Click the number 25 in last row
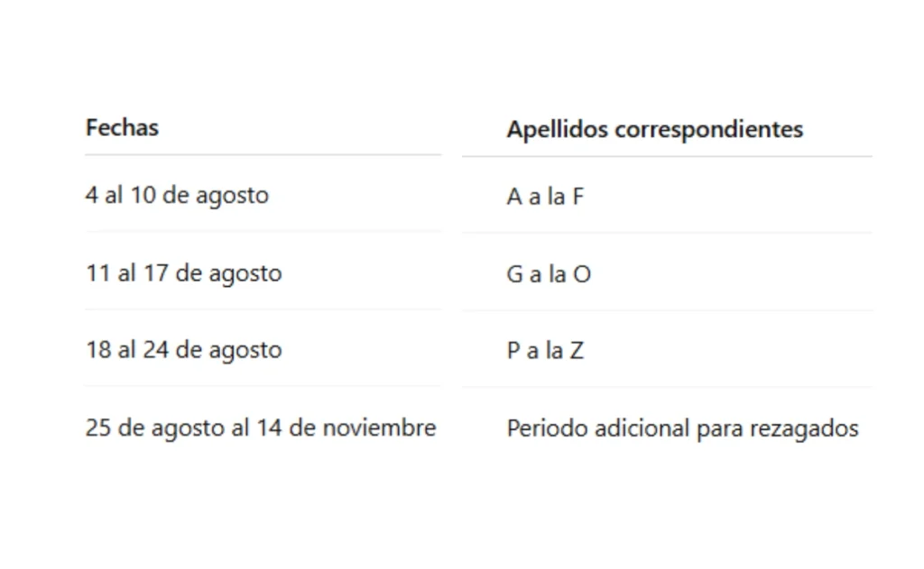Screen dimensions: 924x569 (x=97, y=427)
